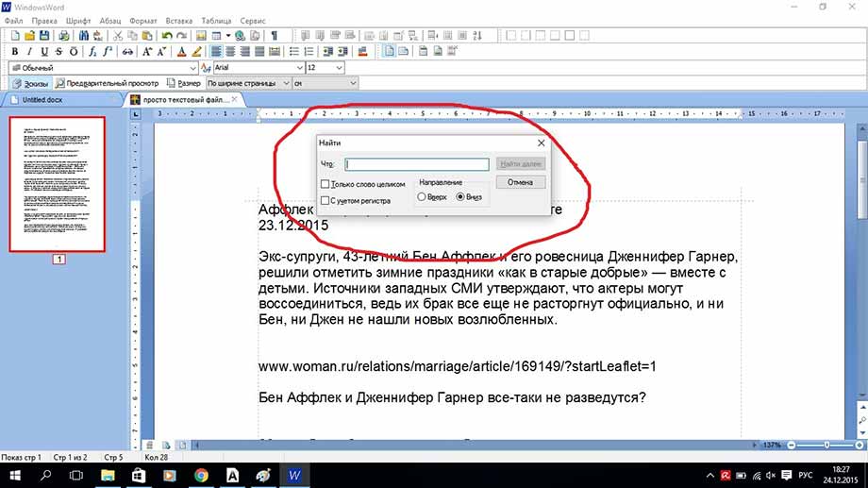
Task: Click 'Отмена' in Find dialog
Action: (521, 182)
